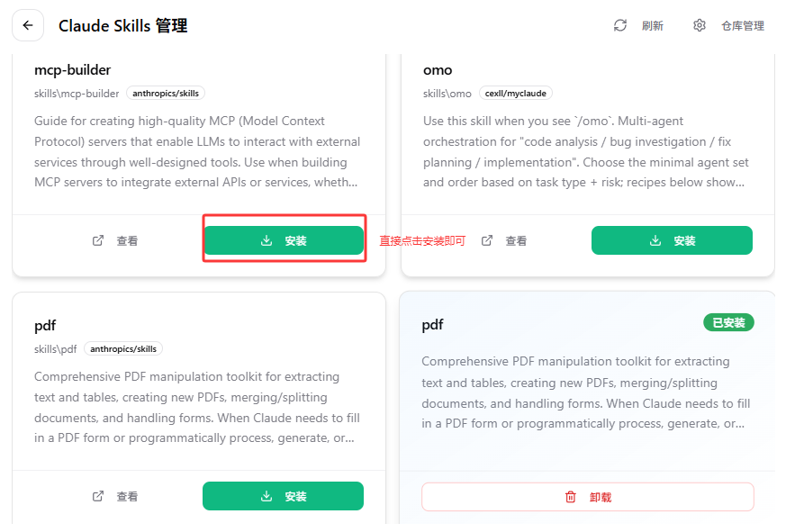Click the external-link icon on mcp-builder card
The height and width of the screenshot is (532, 804).
[x=98, y=240]
